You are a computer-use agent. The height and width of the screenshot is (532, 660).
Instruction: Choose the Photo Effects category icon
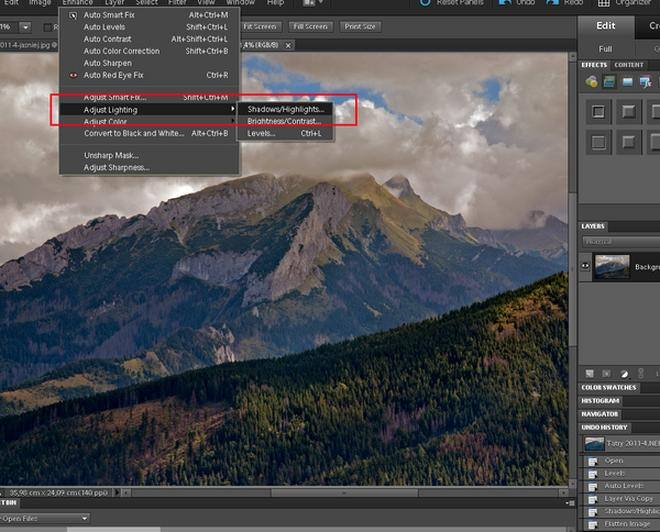[x=628, y=82]
